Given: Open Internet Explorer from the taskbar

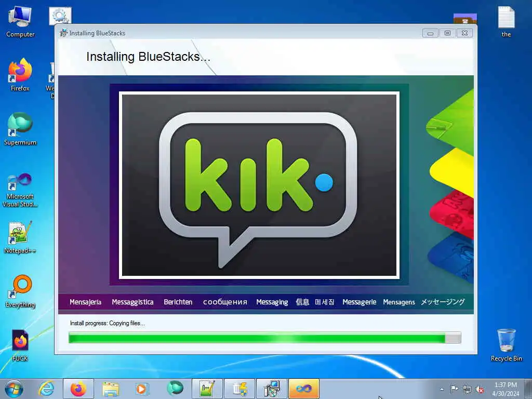Looking at the screenshot, I should point(46,389).
